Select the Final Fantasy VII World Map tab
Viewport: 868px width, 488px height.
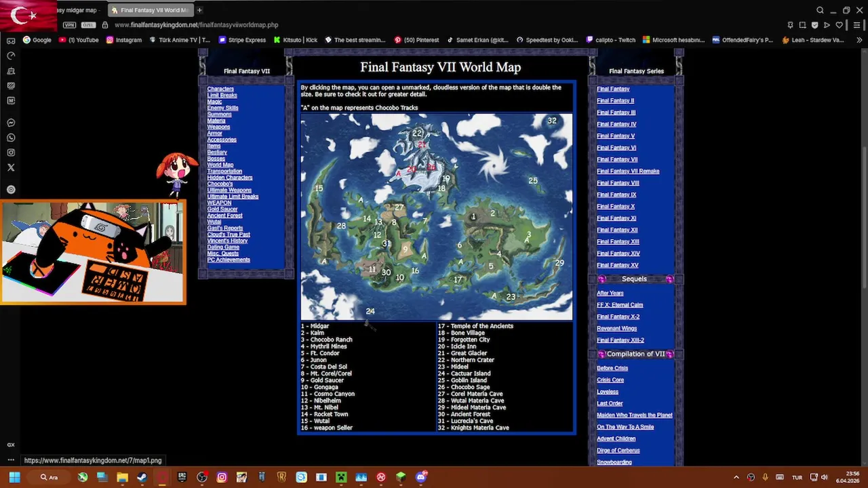[x=151, y=10]
